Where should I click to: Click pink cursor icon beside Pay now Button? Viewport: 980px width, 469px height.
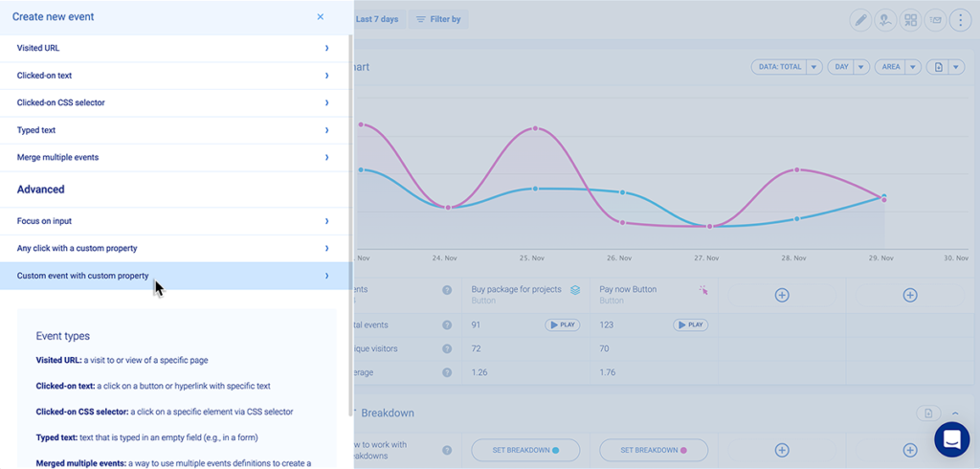click(703, 290)
